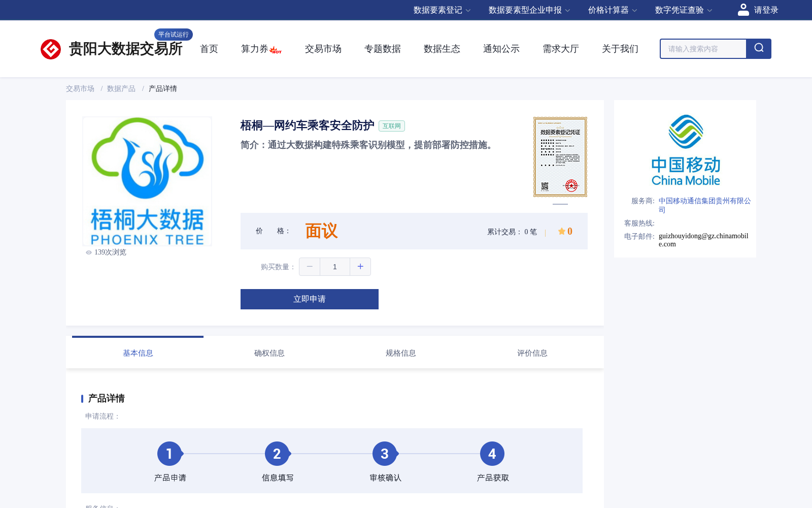Click the eye views icon under product image
The height and width of the screenshot is (508, 812).
89,252
